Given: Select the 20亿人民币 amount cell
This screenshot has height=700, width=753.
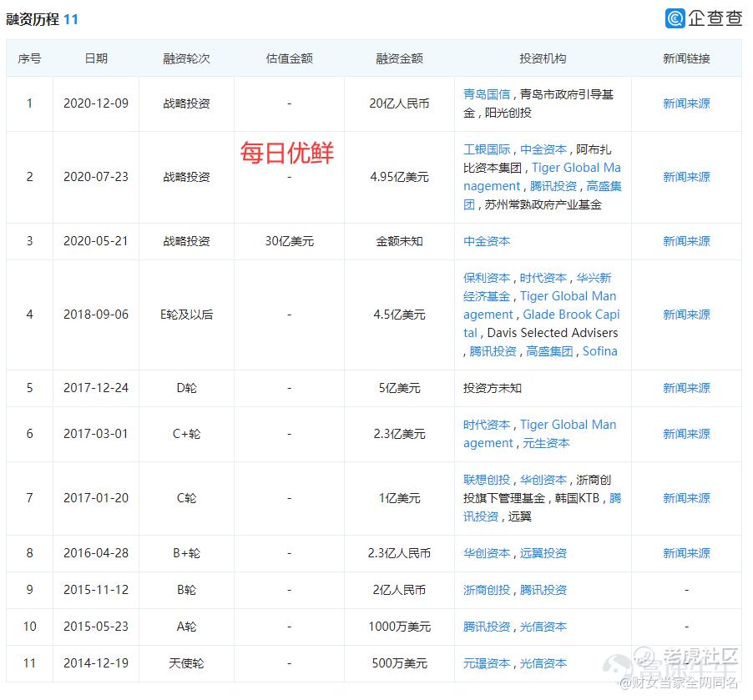Looking at the screenshot, I should point(399,103).
